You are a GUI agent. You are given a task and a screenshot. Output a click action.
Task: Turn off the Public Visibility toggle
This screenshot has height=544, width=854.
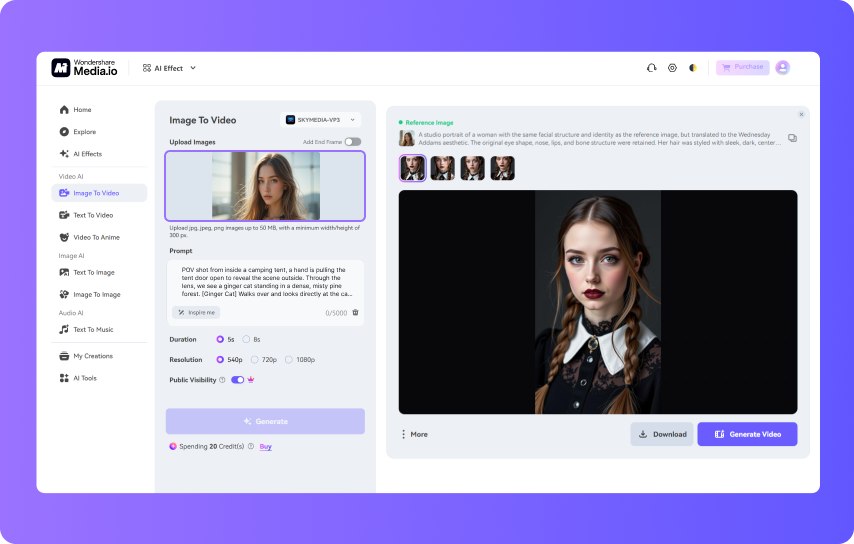(x=237, y=380)
